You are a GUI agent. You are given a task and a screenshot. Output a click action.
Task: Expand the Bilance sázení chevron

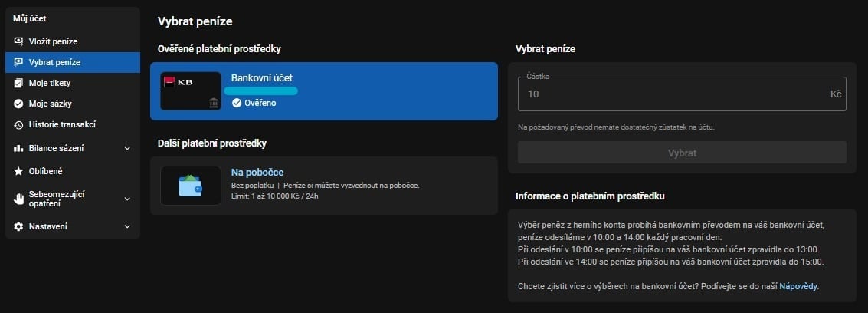127,148
